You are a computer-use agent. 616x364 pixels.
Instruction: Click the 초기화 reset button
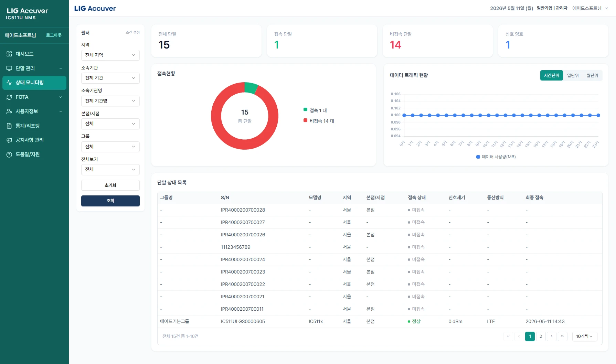(x=110, y=185)
